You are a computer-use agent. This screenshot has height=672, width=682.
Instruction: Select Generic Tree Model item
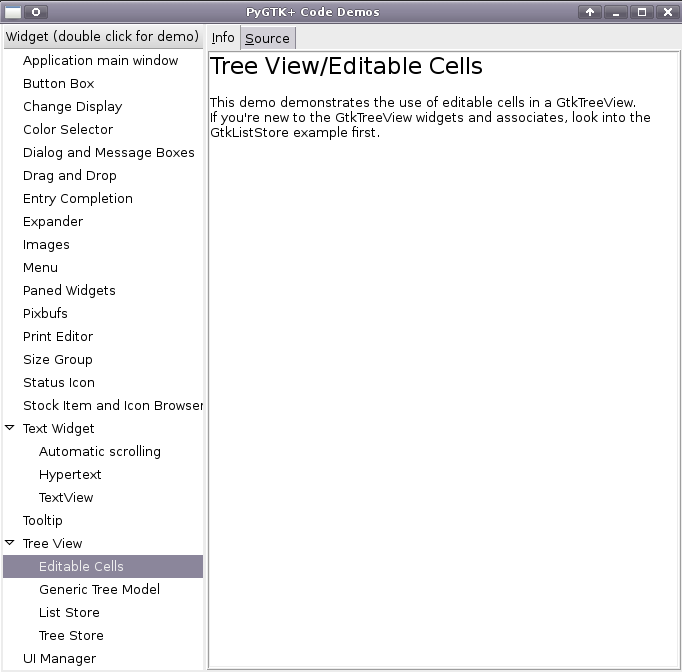tap(99, 589)
